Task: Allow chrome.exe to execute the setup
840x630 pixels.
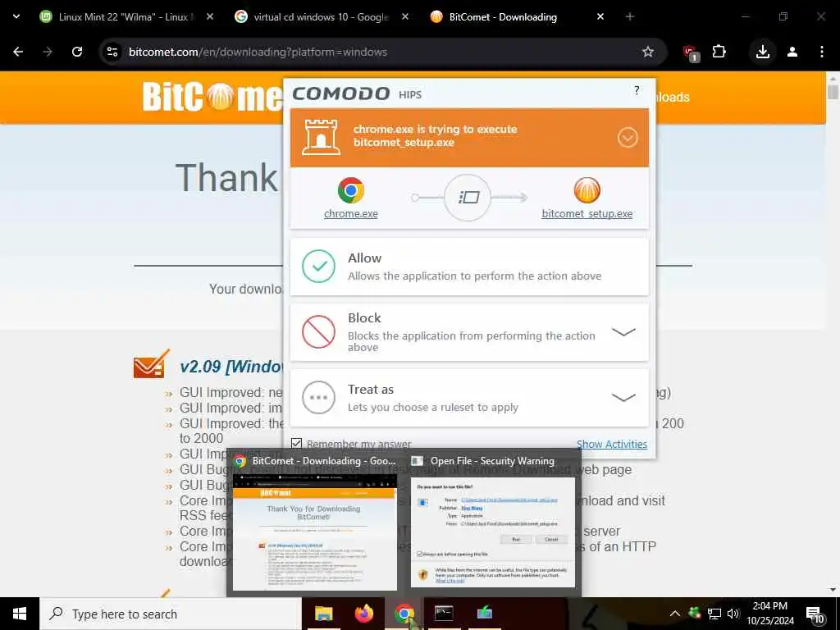Action: coord(469,267)
